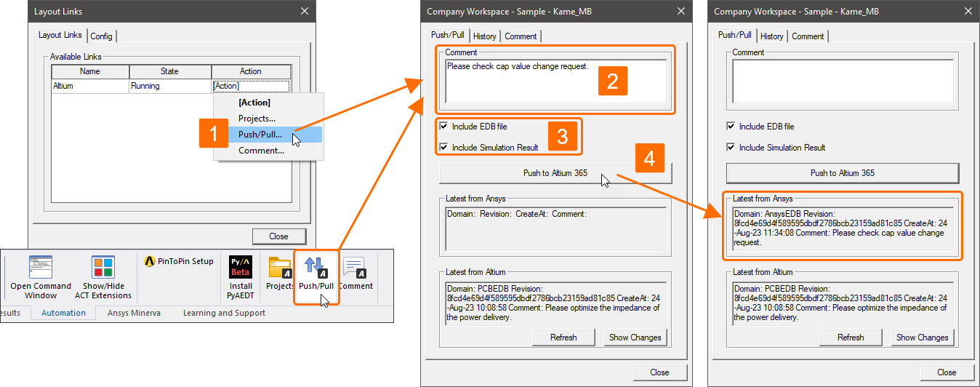Close Layout Links window with X
Screen dimensions: 980x387
pos(305,11)
